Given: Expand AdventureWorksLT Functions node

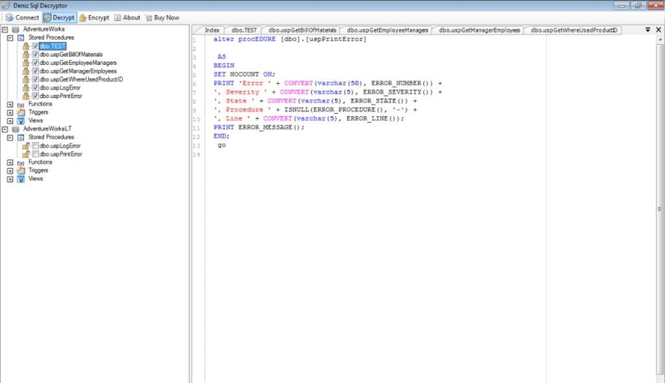Looking at the screenshot, I should pos(10,162).
